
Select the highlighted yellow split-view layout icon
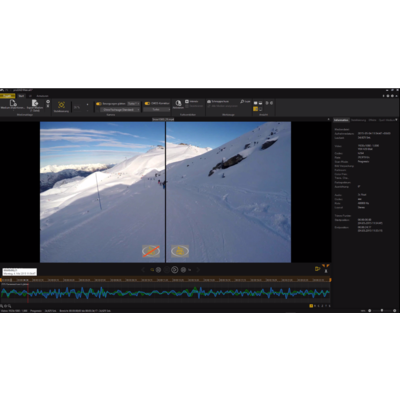pos(255,109)
